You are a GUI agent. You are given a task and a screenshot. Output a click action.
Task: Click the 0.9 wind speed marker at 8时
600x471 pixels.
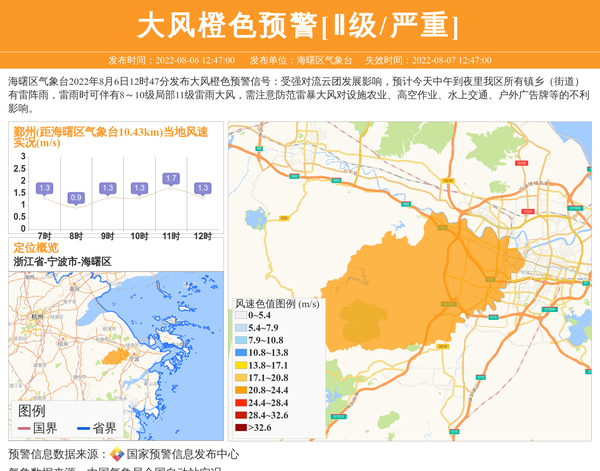[75, 198]
